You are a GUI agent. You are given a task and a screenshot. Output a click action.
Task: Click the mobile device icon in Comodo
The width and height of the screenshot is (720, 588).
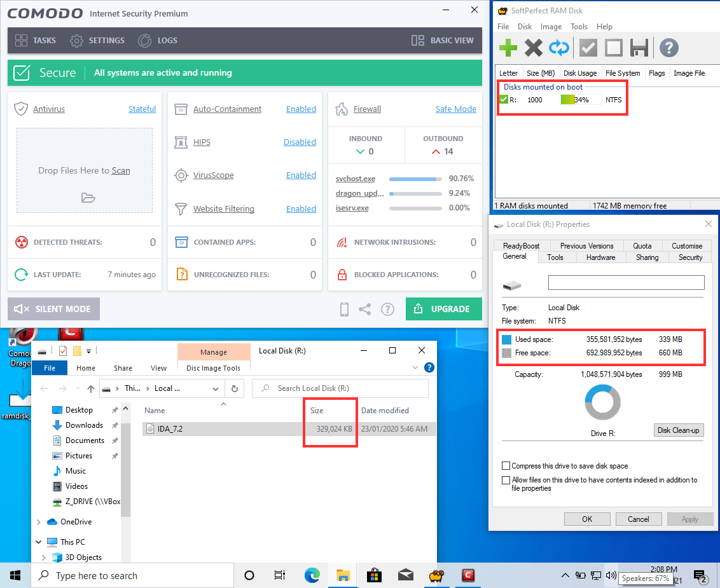point(344,310)
